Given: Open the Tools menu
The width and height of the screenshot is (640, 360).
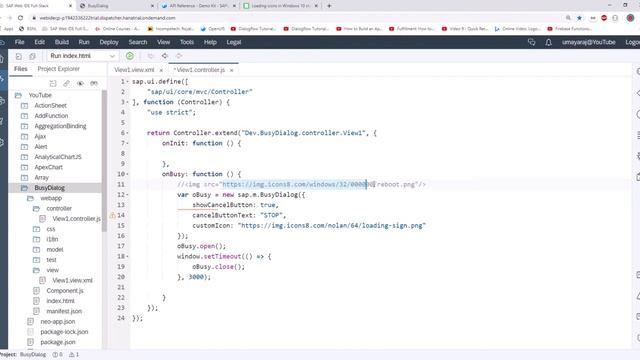Looking at the screenshot, I should click(187, 42).
